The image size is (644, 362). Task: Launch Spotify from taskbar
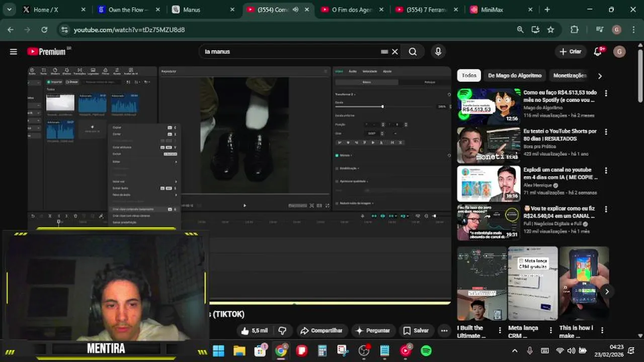426,350
